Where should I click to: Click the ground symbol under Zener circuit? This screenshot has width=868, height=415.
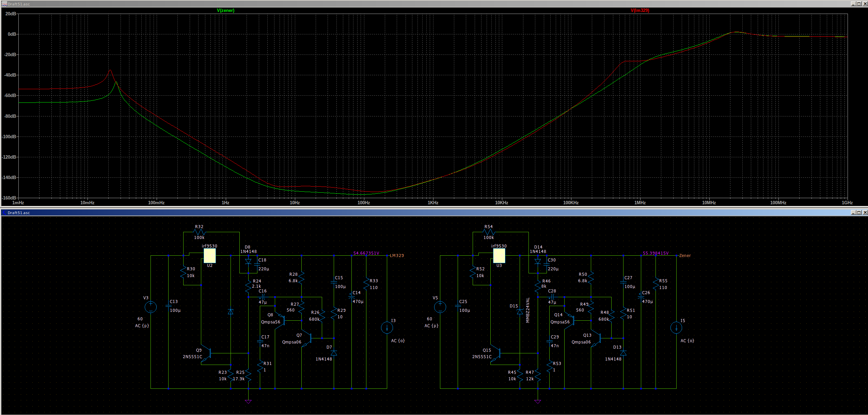(x=538, y=402)
